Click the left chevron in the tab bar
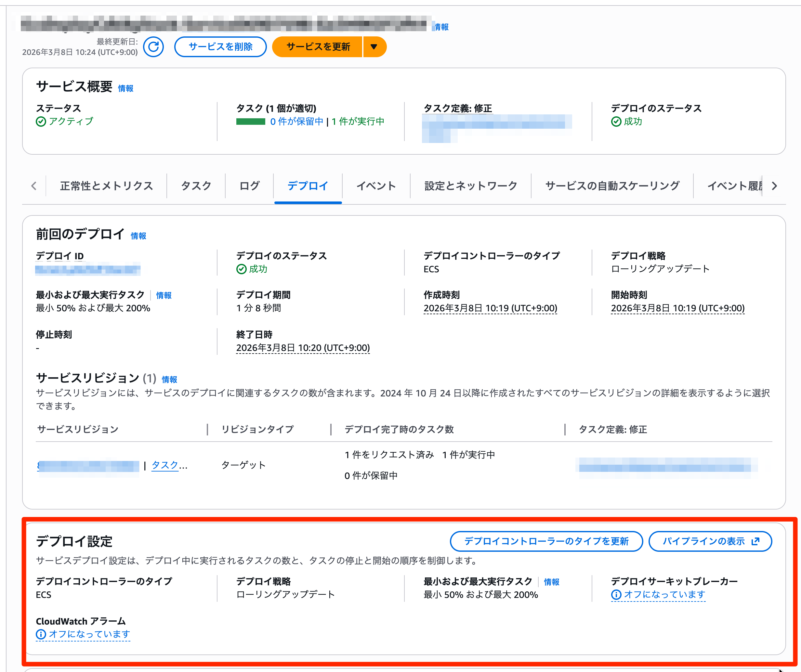 pos(33,186)
